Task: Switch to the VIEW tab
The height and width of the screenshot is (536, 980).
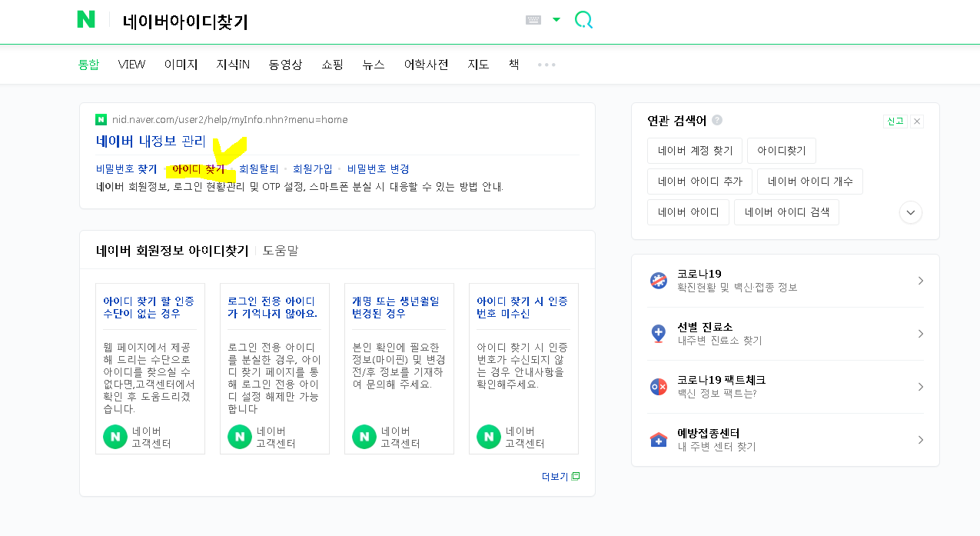Action: coord(131,65)
